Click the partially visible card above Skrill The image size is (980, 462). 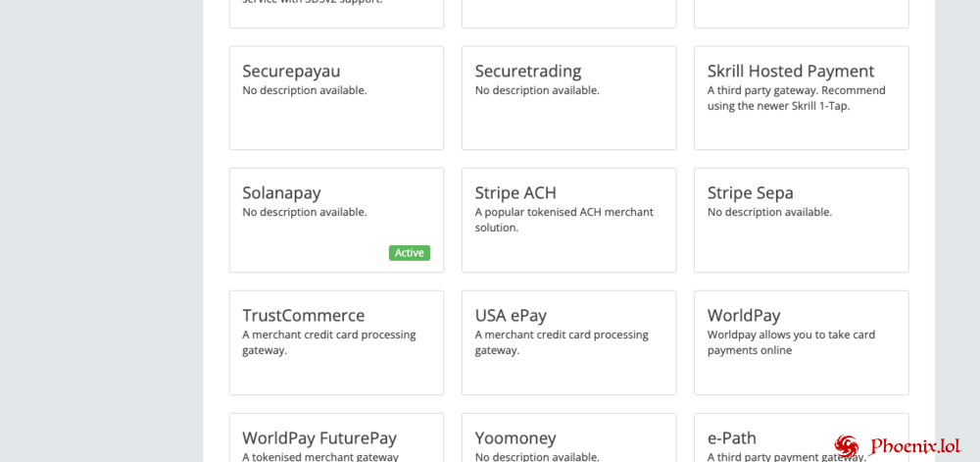click(x=801, y=12)
